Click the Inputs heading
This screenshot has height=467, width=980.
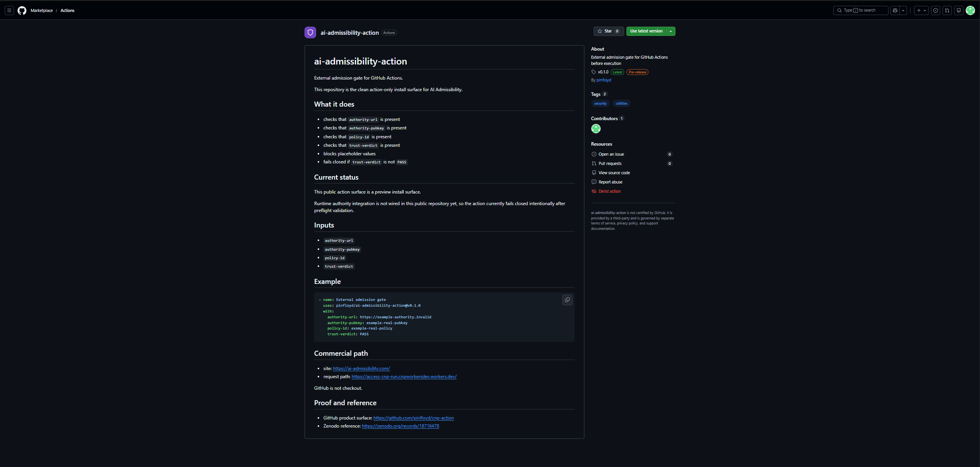point(324,225)
